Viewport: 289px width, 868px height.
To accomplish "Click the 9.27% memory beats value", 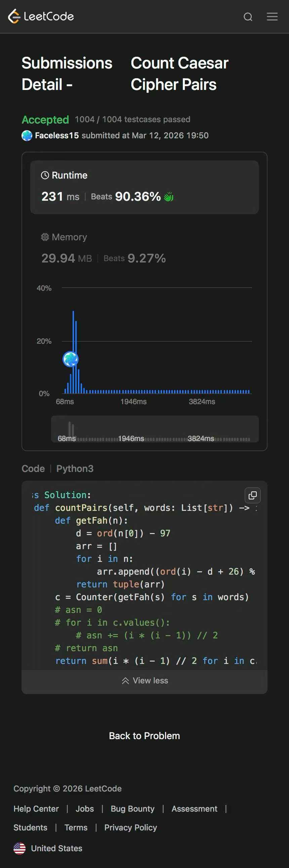I will click(x=147, y=258).
